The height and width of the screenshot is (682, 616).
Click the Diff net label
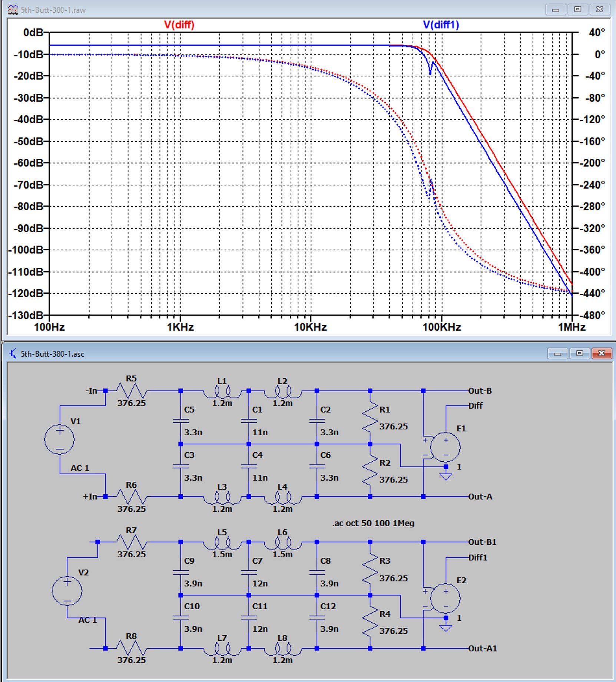pos(476,406)
